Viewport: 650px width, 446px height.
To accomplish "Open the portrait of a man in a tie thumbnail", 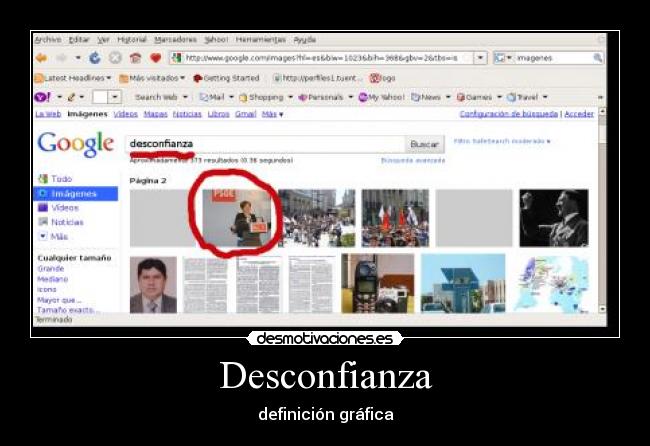I will coord(153,284).
